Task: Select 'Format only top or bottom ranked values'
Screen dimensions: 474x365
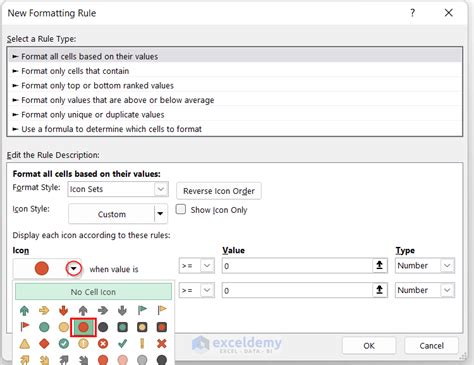Action: click(235, 85)
